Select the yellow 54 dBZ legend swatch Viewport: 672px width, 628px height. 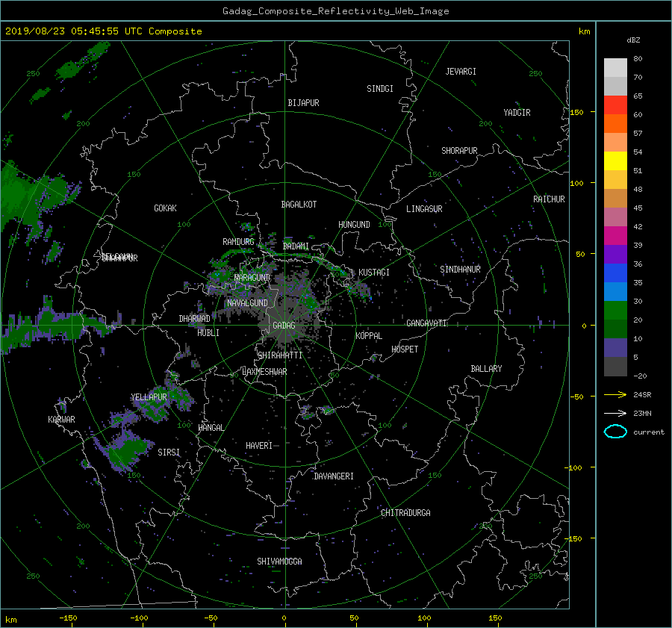click(x=615, y=161)
